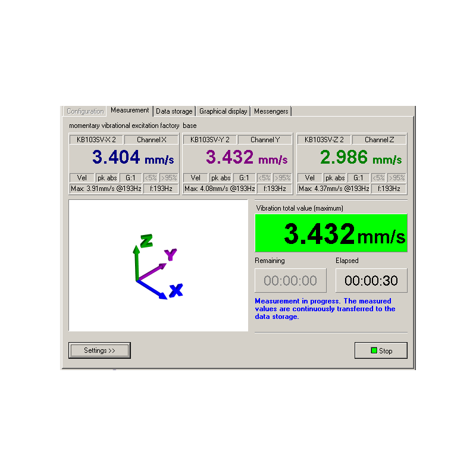Click the KB103SV-X 2 sensor label
Viewport: 476px width, 476px height.
(x=96, y=140)
